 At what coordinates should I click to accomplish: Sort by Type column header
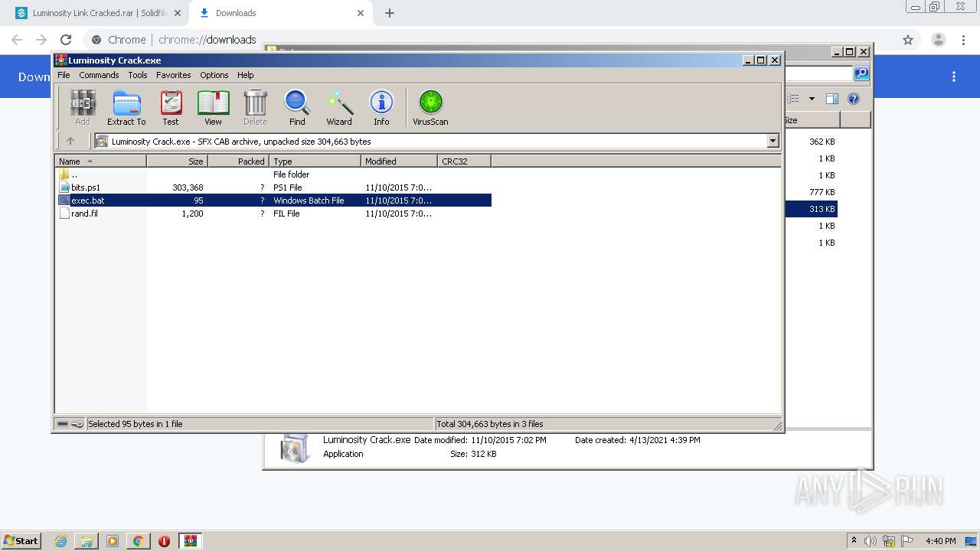coord(315,161)
